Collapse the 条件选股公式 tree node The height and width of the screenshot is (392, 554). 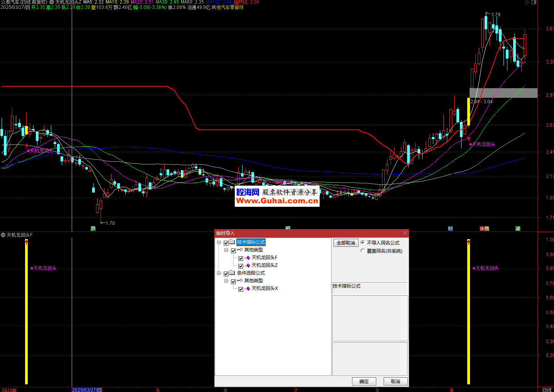(x=219, y=273)
